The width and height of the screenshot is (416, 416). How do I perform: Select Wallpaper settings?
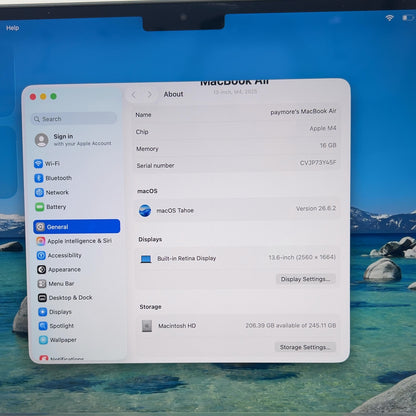pos(58,340)
